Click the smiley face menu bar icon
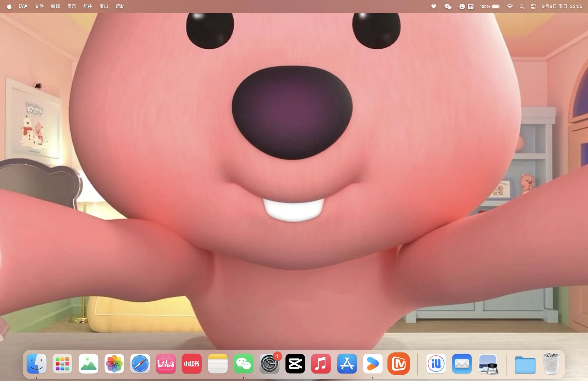 [x=462, y=6]
